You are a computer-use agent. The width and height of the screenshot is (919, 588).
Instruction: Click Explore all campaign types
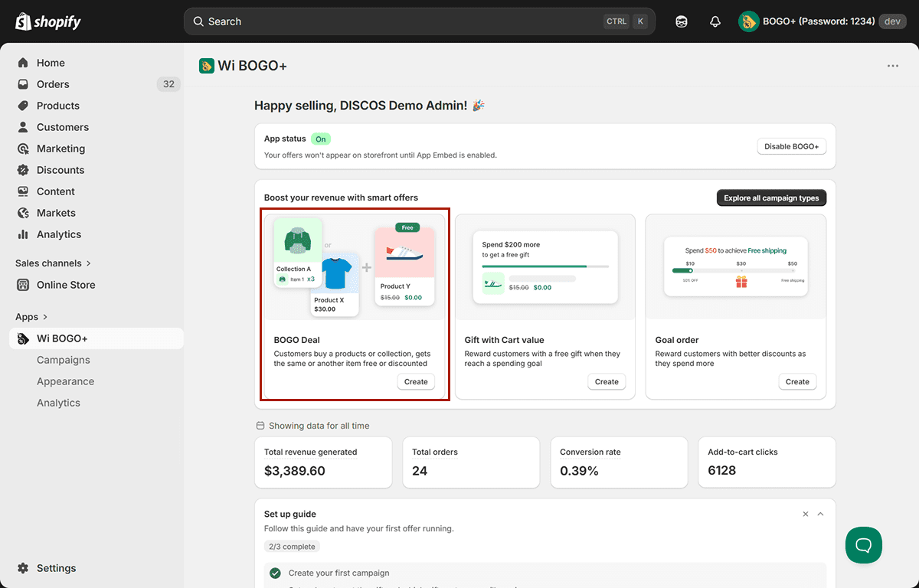click(771, 198)
